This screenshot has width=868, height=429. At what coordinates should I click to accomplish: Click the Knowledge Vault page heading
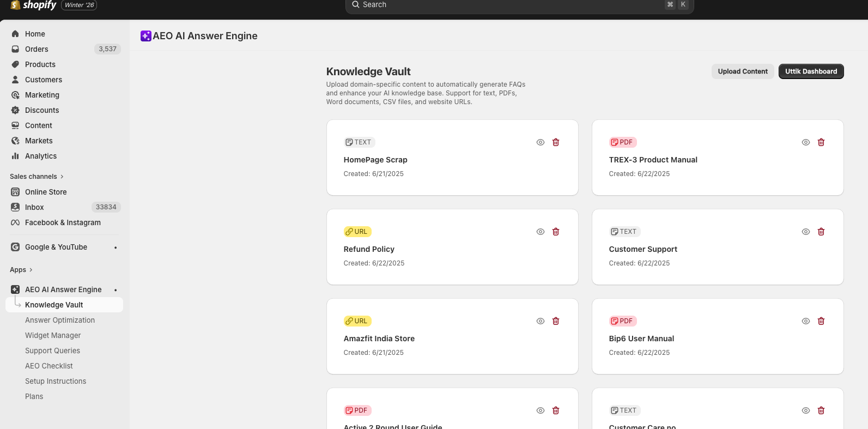[x=368, y=71]
